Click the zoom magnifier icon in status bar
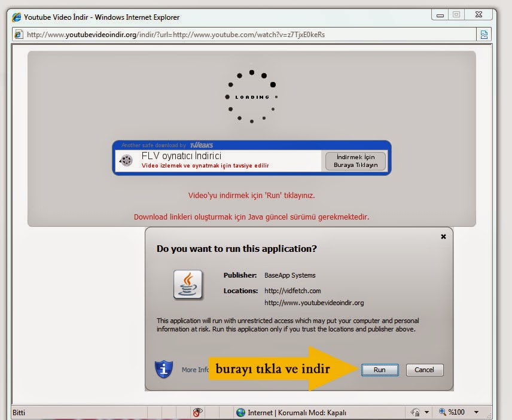The image size is (512, 420). click(x=443, y=412)
